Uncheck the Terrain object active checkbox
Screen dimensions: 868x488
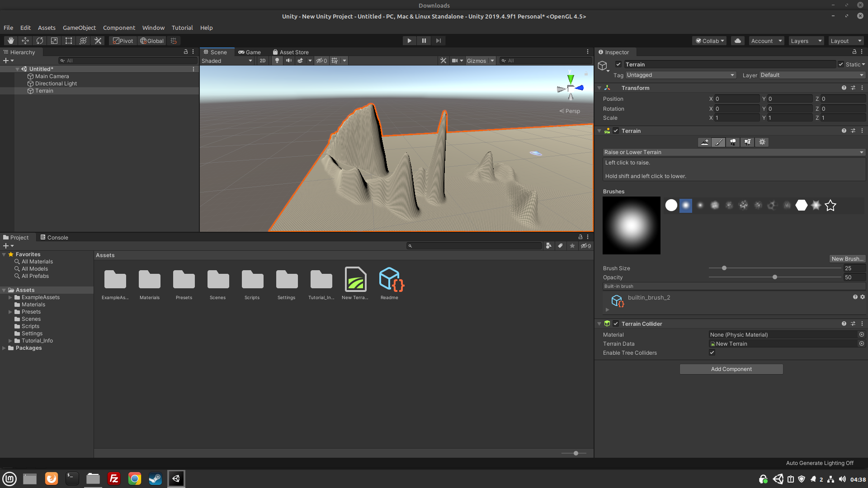[618, 64]
